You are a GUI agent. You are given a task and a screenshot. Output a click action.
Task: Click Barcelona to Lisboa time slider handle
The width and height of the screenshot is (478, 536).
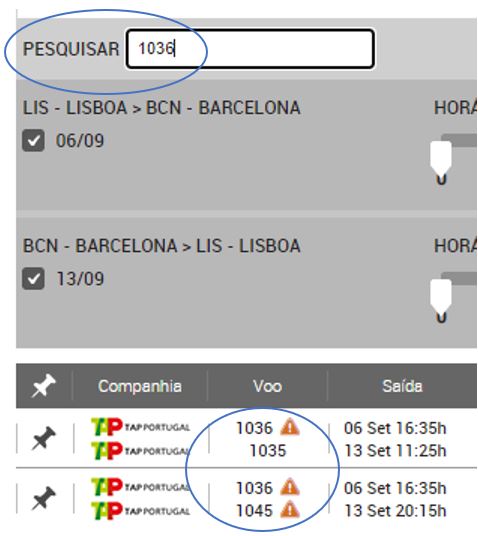click(x=441, y=296)
